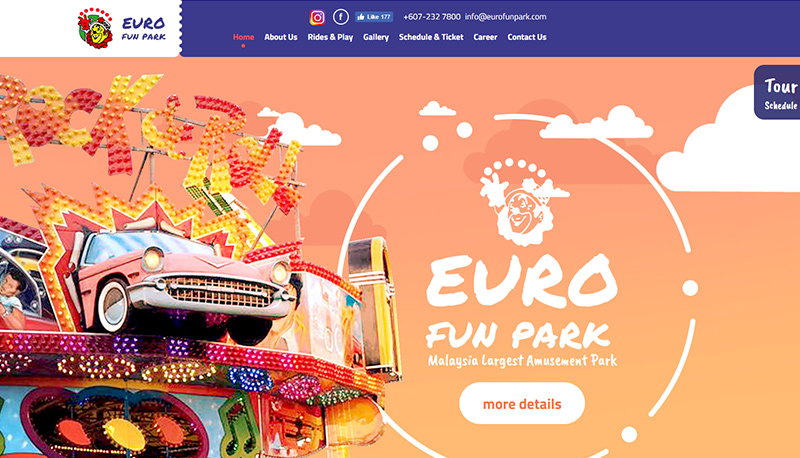Open the Tour Schedule side tab
Screen dimensions: 800x458
pyautogui.click(x=778, y=93)
